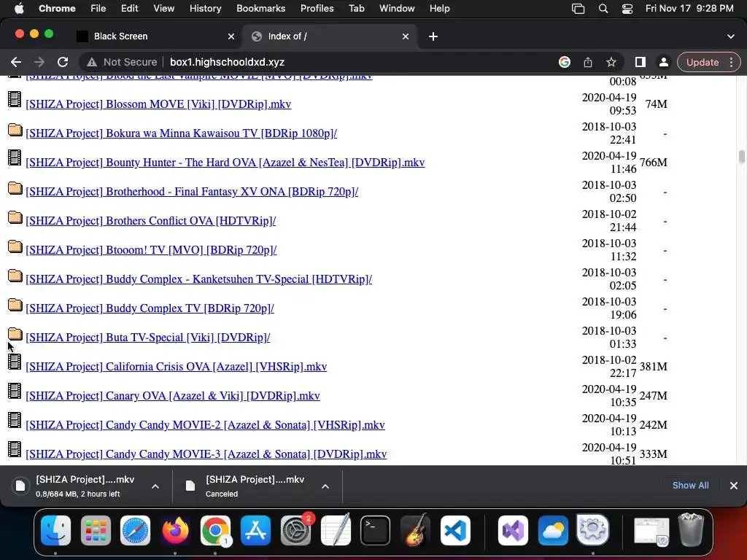
Task: Open Finder from the Dock
Action: 55,530
